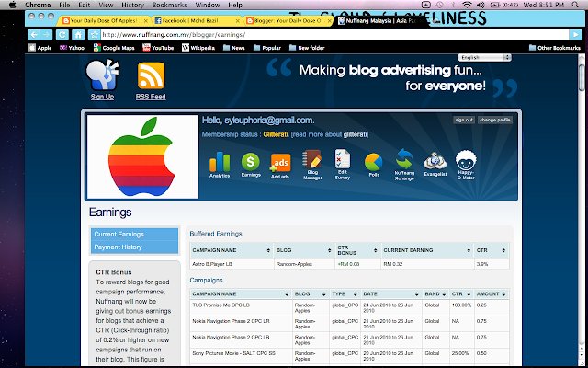Click the rainbow Apple profile picture

point(142,156)
